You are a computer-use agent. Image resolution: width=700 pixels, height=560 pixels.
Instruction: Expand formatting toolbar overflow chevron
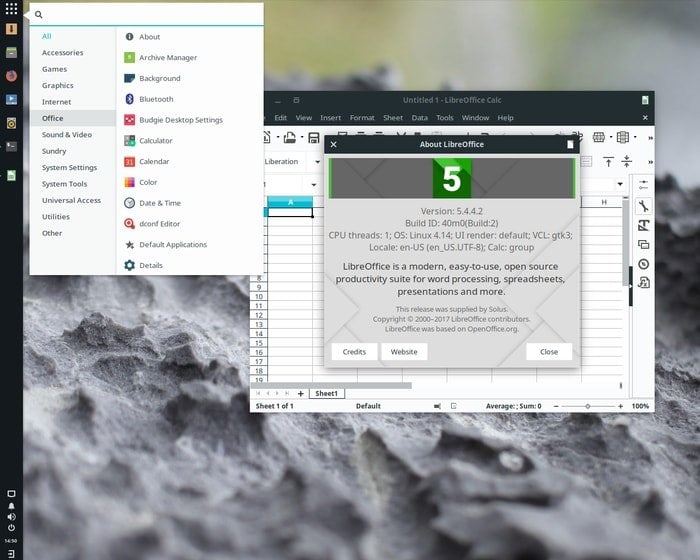pos(650,162)
